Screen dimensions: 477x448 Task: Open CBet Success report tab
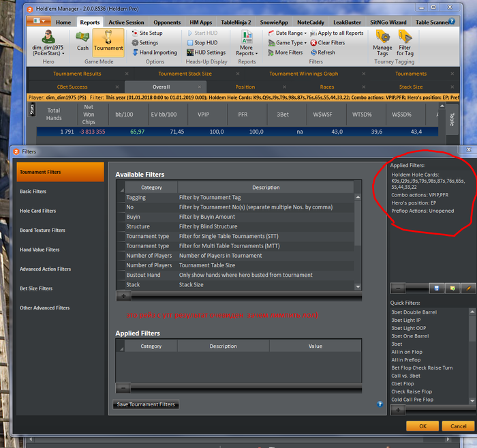(72, 87)
